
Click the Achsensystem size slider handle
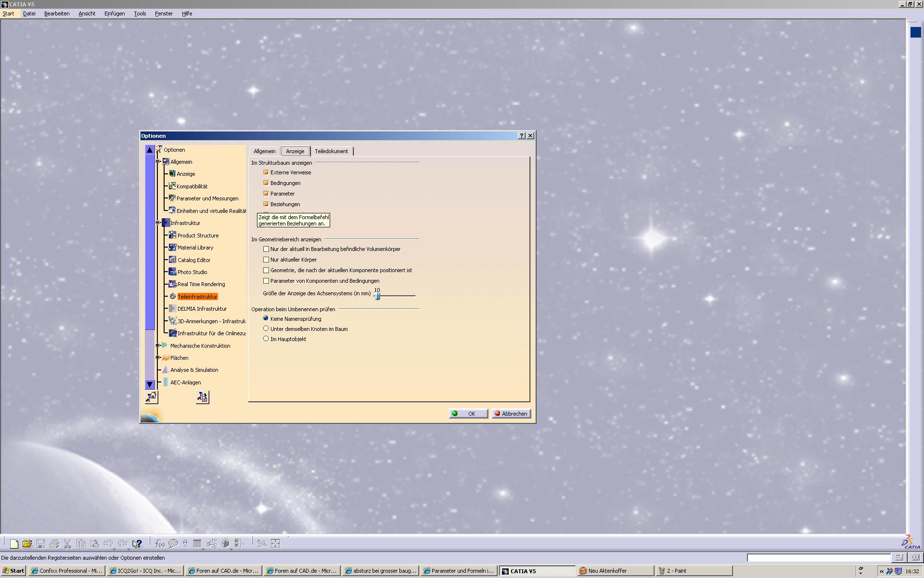point(377,296)
